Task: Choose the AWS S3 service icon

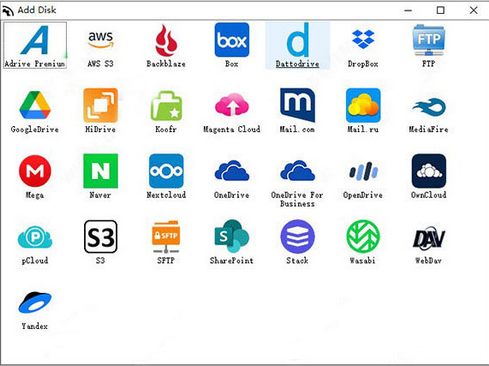Action: coord(100,40)
